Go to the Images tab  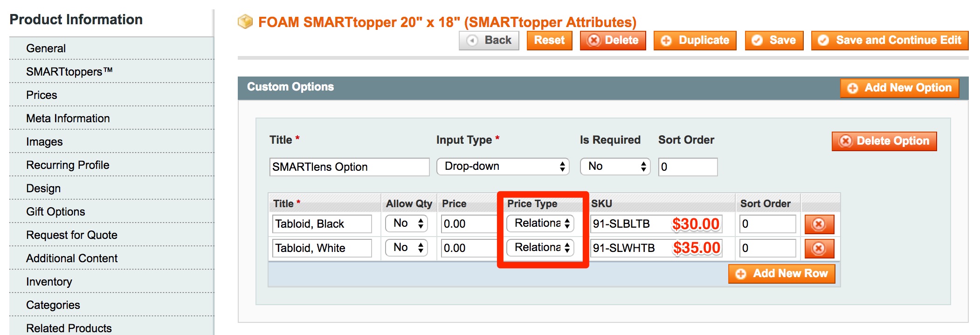(112, 142)
